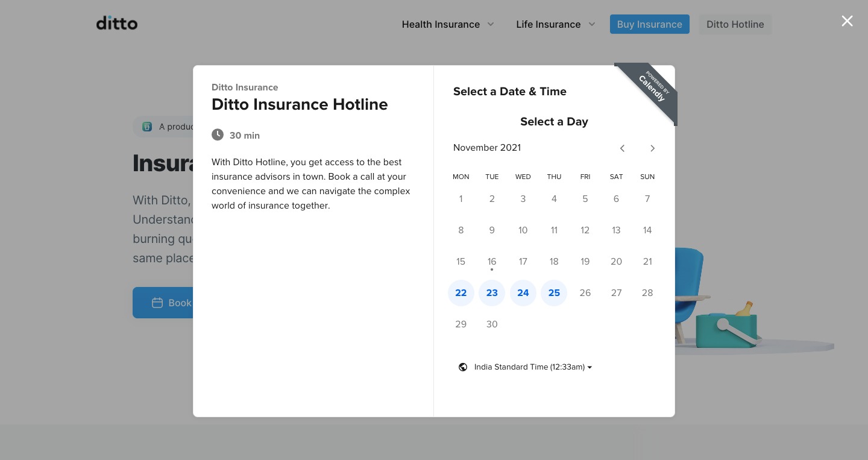Click the unavailable date 28

tap(647, 293)
